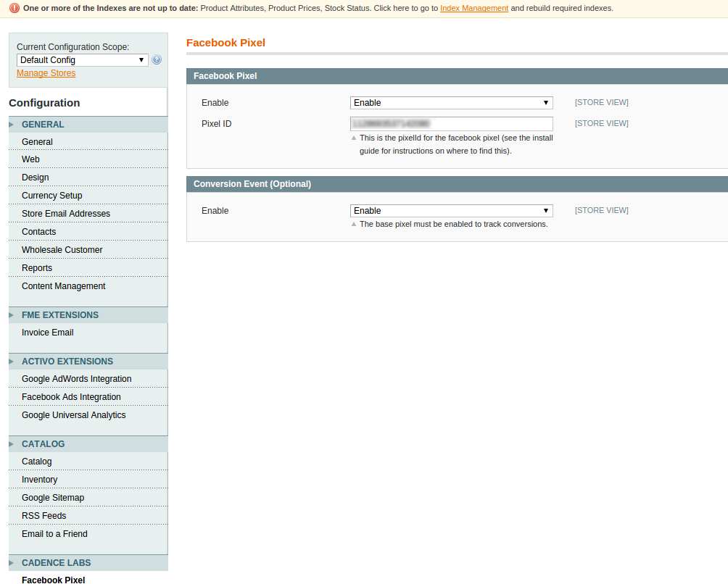The height and width of the screenshot is (584, 728).
Task: Open the Index Management link
Action: (x=474, y=9)
